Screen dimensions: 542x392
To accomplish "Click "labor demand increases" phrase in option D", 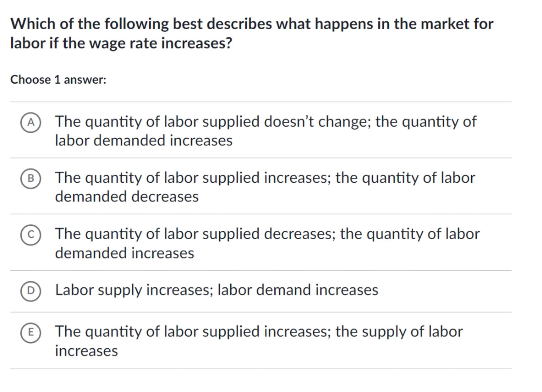I will coord(298,290).
